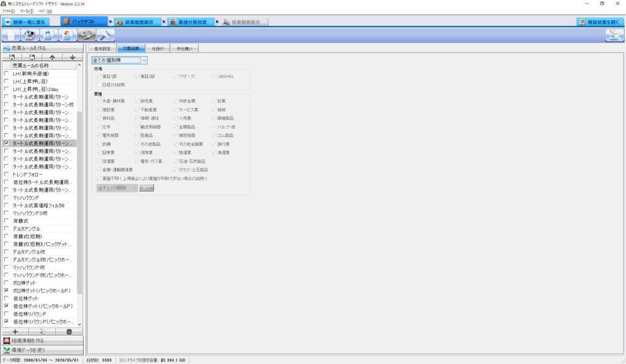
Task: Click the new blank document toolbar icon
Action: coord(12,35)
